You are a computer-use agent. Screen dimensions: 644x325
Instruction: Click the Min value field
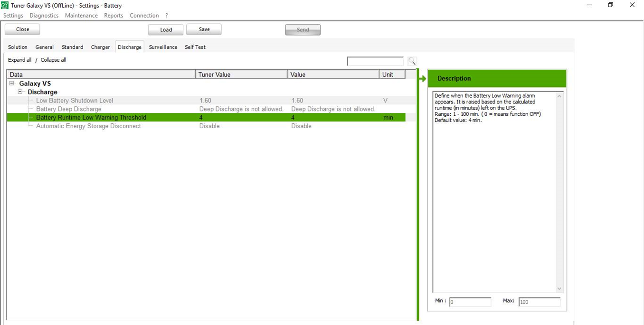470,302
